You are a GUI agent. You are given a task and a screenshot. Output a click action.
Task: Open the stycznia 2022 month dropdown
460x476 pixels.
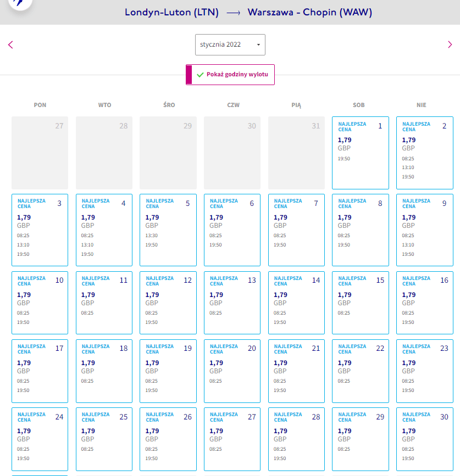[x=230, y=44]
